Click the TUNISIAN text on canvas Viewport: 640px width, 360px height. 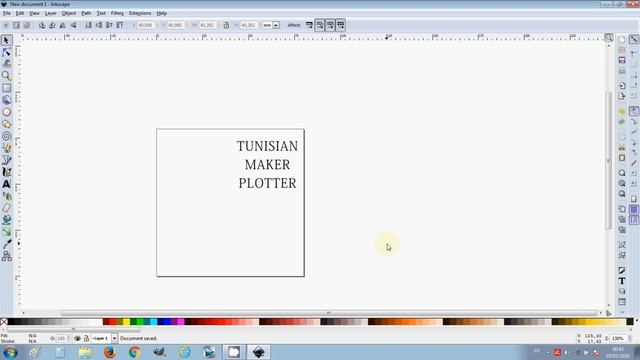[x=267, y=146]
